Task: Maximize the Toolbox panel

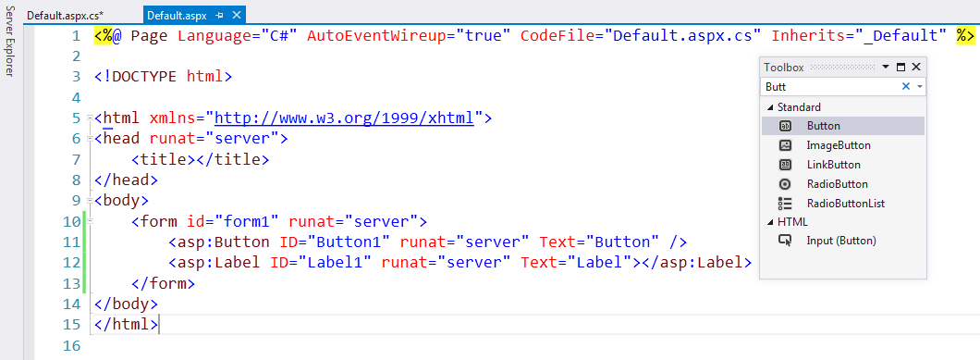Action: coord(900,67)
